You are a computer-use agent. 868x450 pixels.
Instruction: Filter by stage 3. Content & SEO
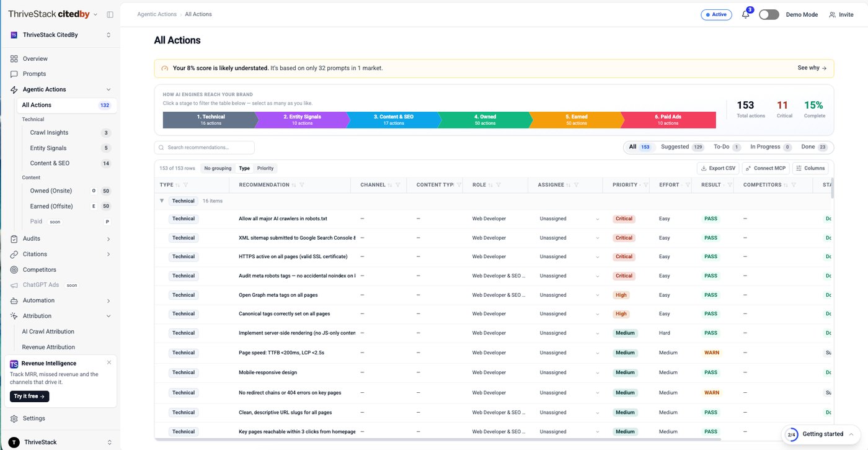[x=393, y=120]
